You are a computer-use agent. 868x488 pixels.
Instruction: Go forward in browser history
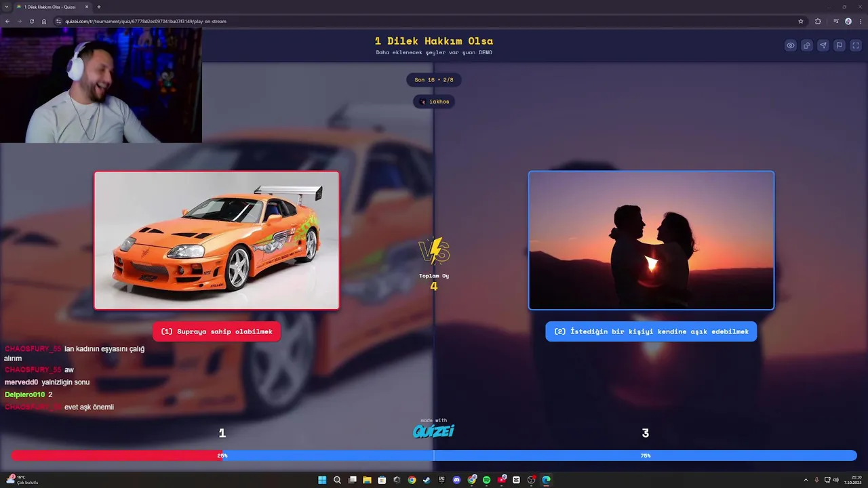tap(20, 21)
